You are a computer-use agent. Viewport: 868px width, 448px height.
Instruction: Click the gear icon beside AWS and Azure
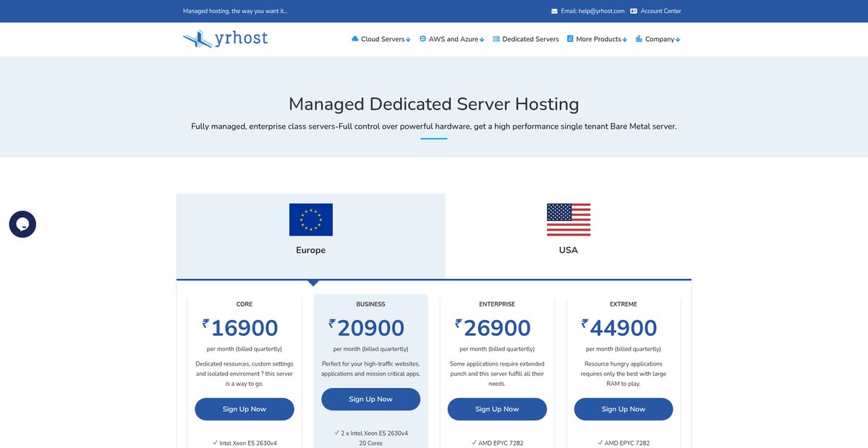click(x=422, y=39)
